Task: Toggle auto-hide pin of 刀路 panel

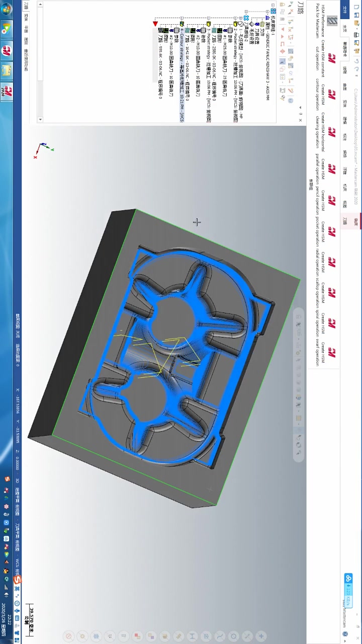Action: 300,113
